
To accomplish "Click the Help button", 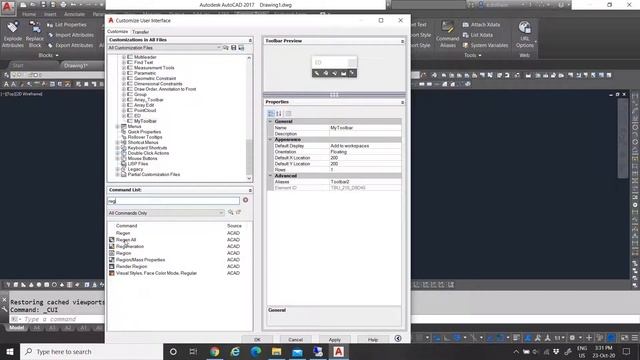I will [373, 339].
